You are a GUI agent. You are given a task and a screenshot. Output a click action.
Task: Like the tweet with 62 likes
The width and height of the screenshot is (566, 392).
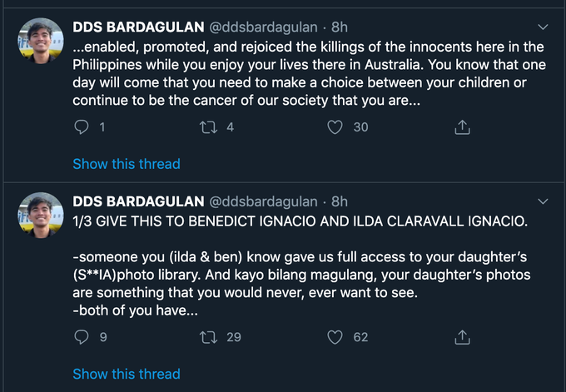[x=335, y=337]
